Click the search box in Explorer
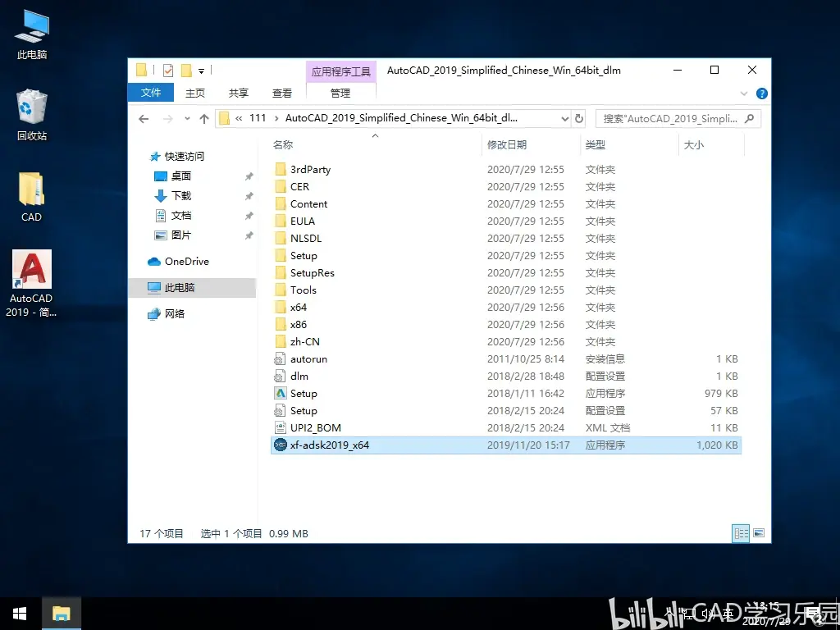This screenshot has width=840, height=630. pos(678,119)
